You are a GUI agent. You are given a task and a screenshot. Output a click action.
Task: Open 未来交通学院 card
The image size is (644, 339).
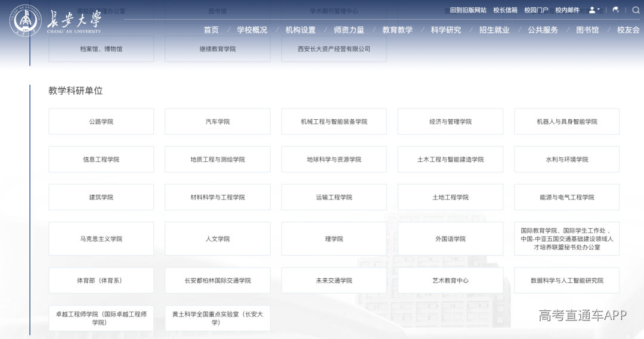[334, 280]
